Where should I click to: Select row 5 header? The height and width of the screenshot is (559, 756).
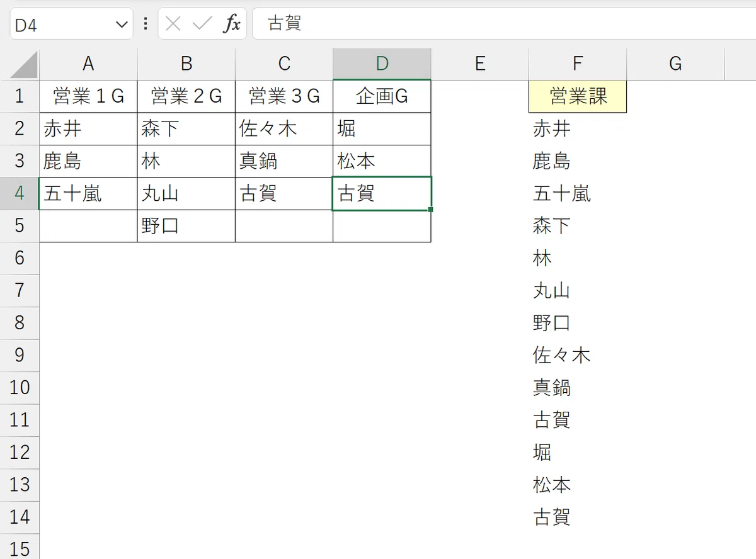click(x=20, y=226)
